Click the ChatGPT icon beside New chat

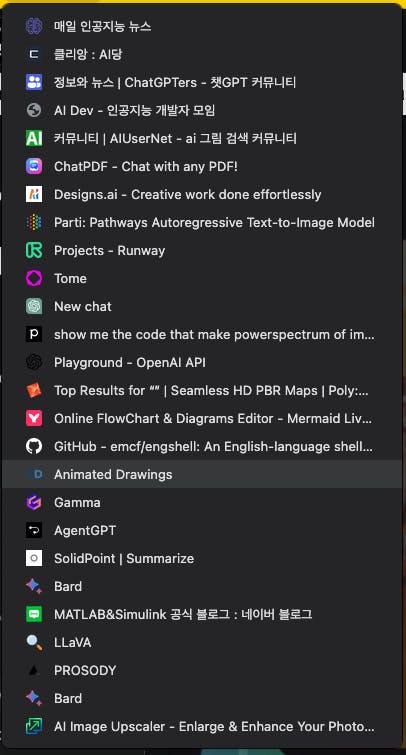[34, 306]
